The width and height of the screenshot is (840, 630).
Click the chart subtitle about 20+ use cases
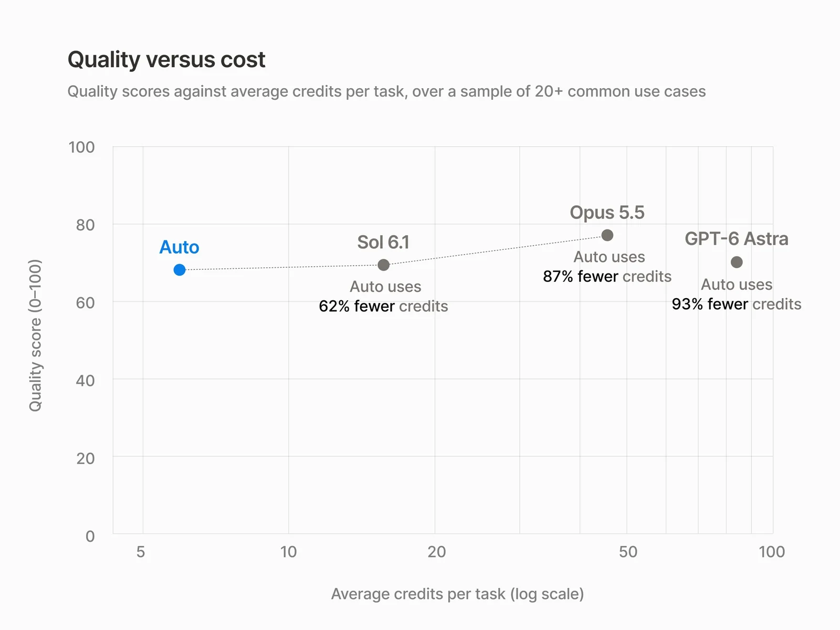pos(386,91)
